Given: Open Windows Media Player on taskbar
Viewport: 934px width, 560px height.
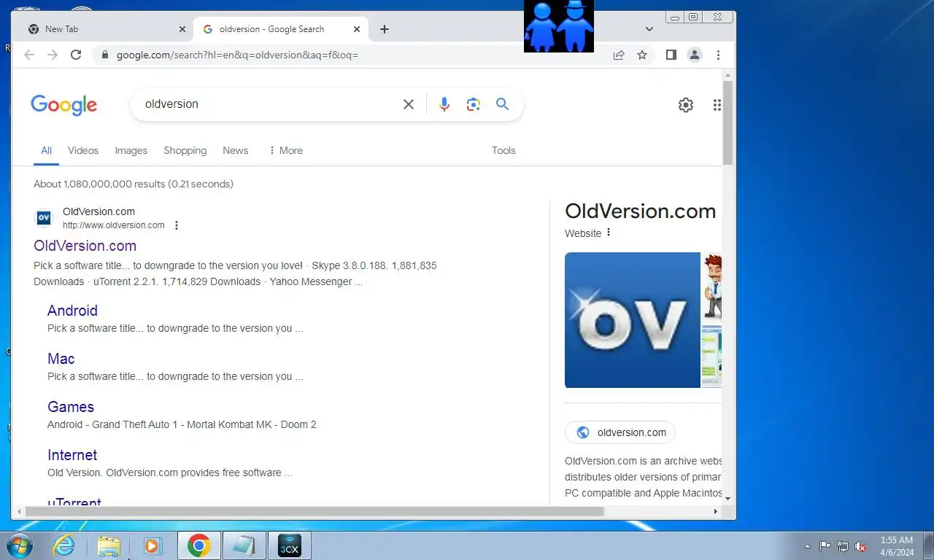Looking at the screenshot, I should point(153,545).
